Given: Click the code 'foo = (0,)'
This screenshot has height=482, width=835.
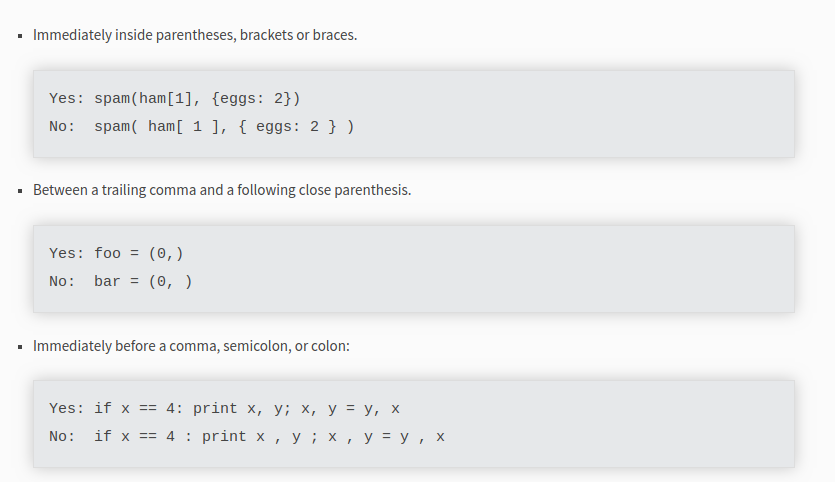Looking at the screenshot, I should pyautogui.click(x=138, y=254).
